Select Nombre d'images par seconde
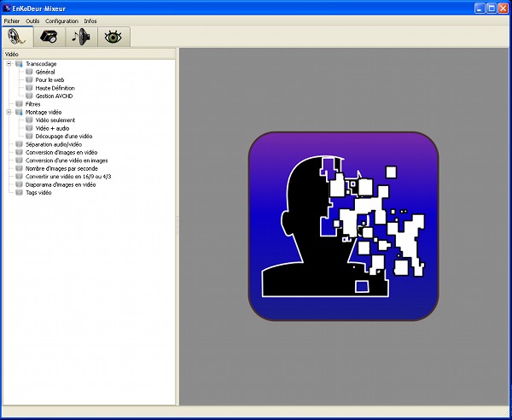Screen dimensions: 512x420 coord(61,168)
